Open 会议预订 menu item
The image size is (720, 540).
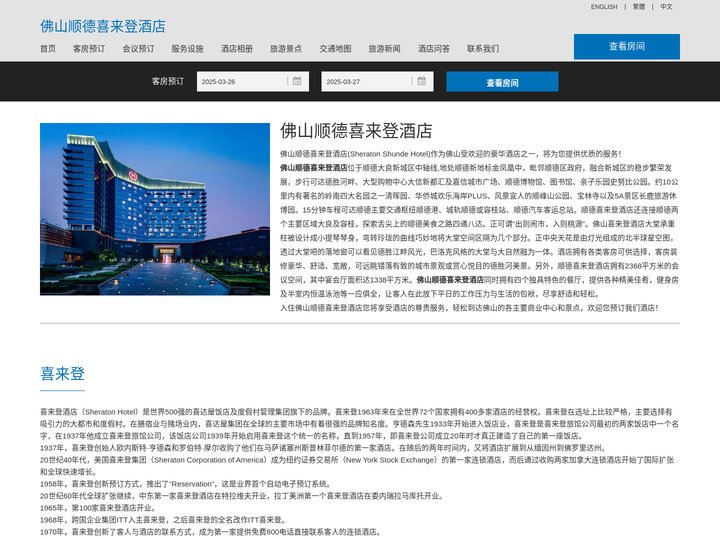138,49
